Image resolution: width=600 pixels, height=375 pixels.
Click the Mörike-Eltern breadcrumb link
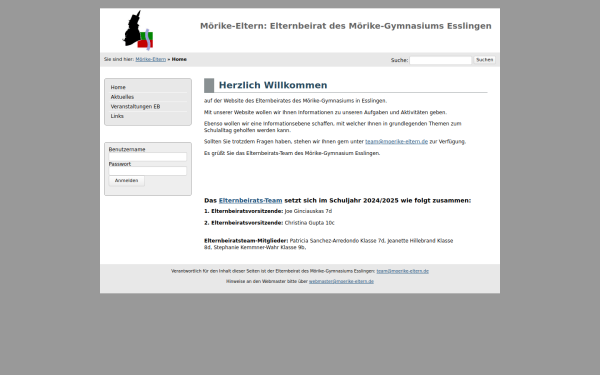tap(150, 59)
